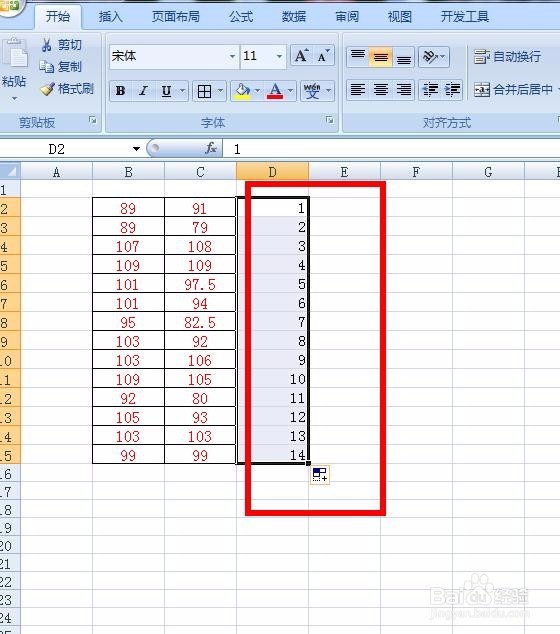Select the Format Painter (格式刷) brush

48,89
